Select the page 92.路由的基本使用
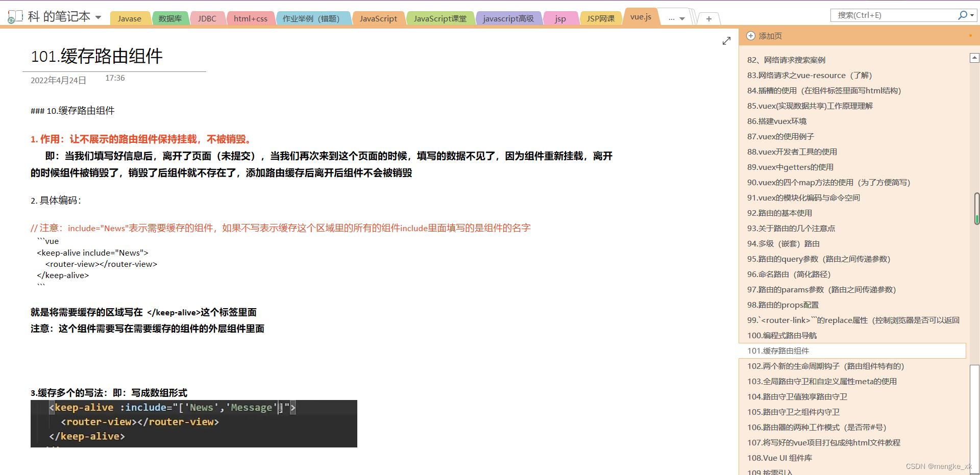 coord(778,213)
